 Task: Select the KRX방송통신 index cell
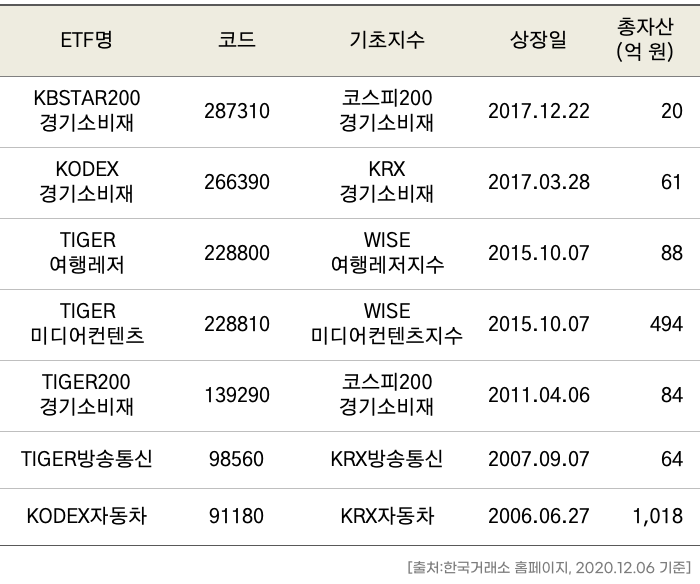[387, 460]
